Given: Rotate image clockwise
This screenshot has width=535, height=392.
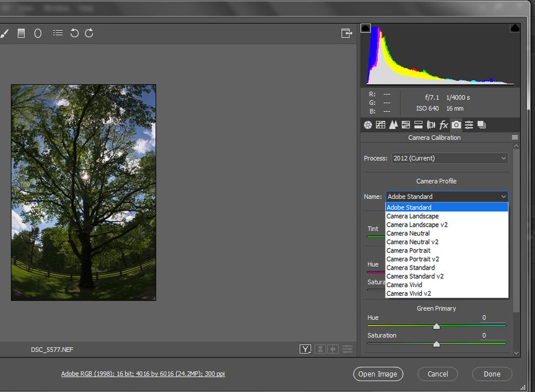Looking at the screenshot, I should click(x=89, y=33).
